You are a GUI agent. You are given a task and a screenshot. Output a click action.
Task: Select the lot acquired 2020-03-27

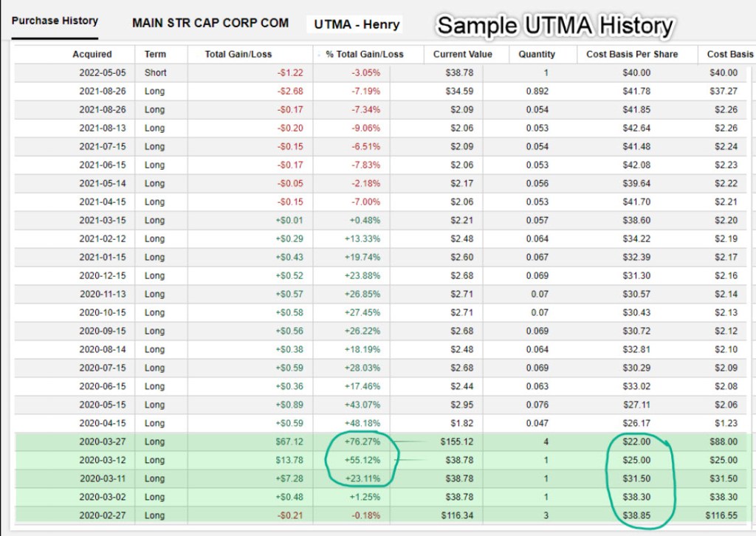point(103,441)
